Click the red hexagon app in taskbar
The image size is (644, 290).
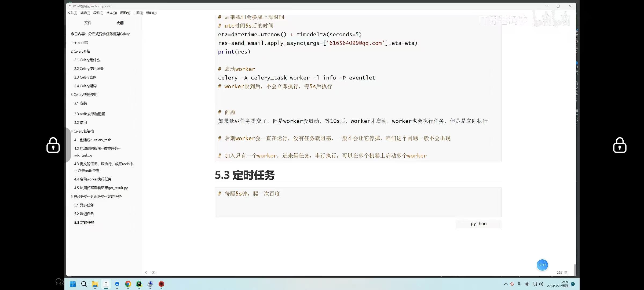click(161, 284)
